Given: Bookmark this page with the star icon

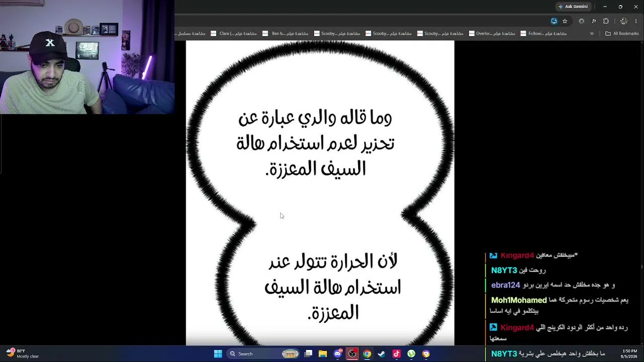Looking at the screenshot, I should point(565,21).
